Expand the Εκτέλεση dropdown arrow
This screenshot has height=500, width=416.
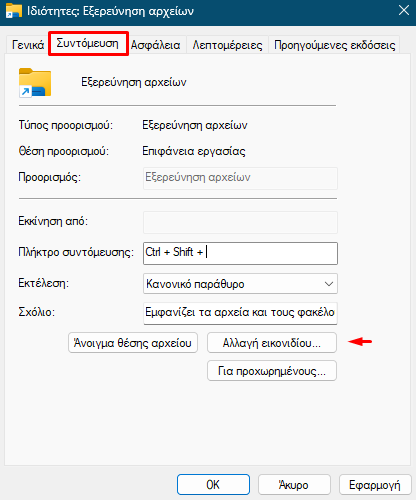(x=329, y=284)
